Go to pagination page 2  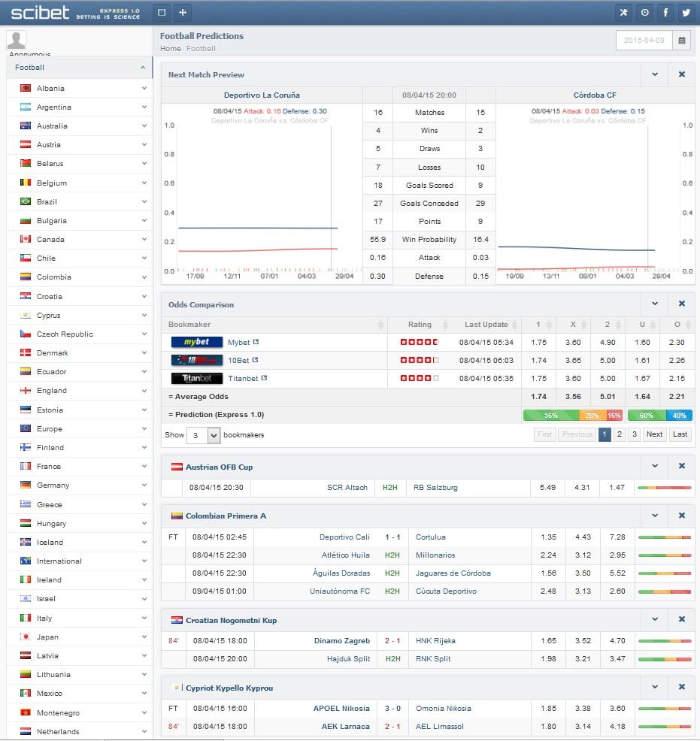[620, 434]
